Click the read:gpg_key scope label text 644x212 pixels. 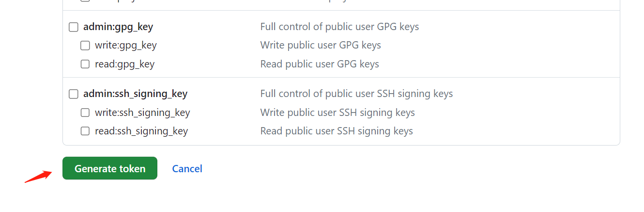(125, 64)
